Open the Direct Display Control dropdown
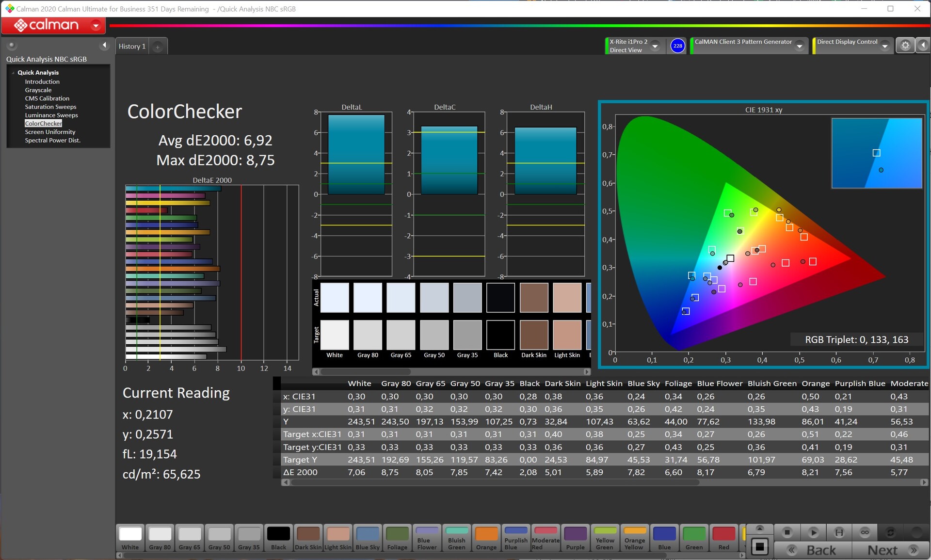931x560 pixels. [x=885, y=46]
